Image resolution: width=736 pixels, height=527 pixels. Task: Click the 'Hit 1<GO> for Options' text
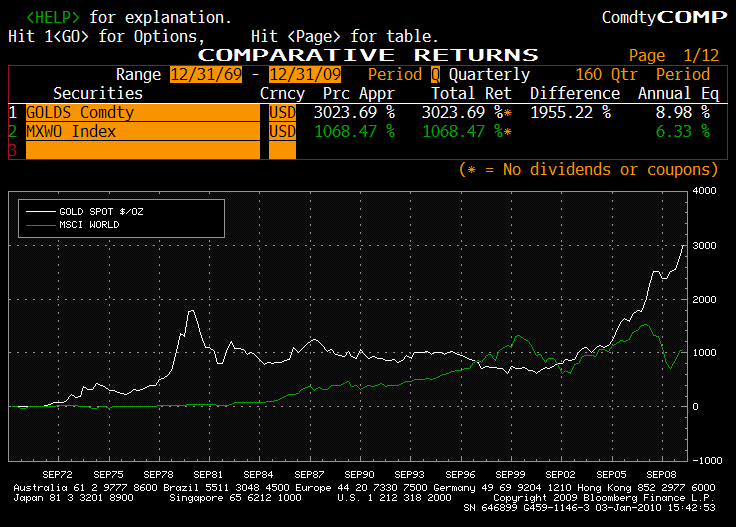106,37
